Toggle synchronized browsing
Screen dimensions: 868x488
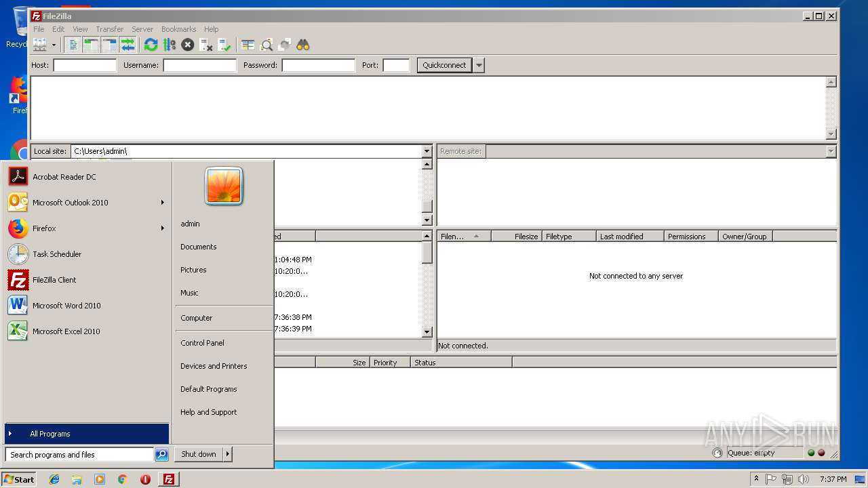(285, 45)
